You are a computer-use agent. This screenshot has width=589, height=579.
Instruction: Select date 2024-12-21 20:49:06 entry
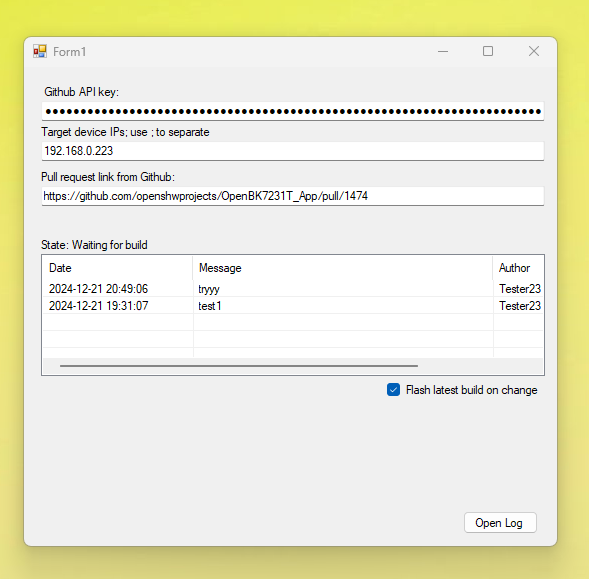pyautogui.click(x=98, y=289)
